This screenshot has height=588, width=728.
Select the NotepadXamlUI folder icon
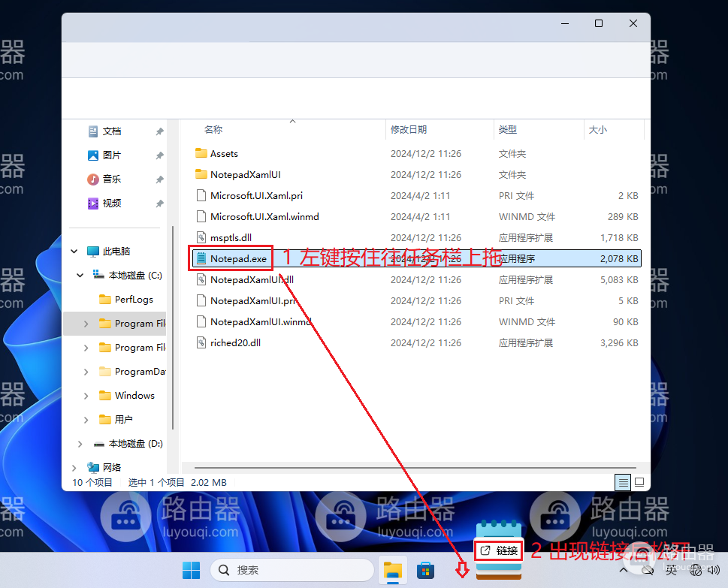pyautogui.click(x=201, y=174)
